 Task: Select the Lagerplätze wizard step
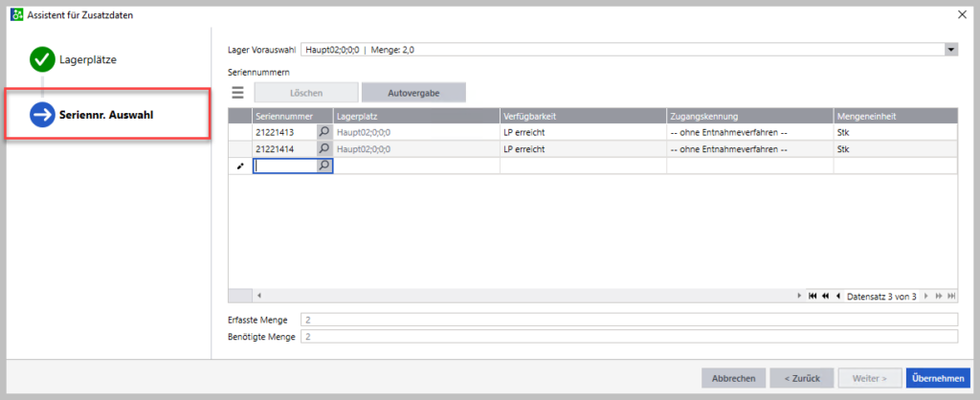point(86,60)
